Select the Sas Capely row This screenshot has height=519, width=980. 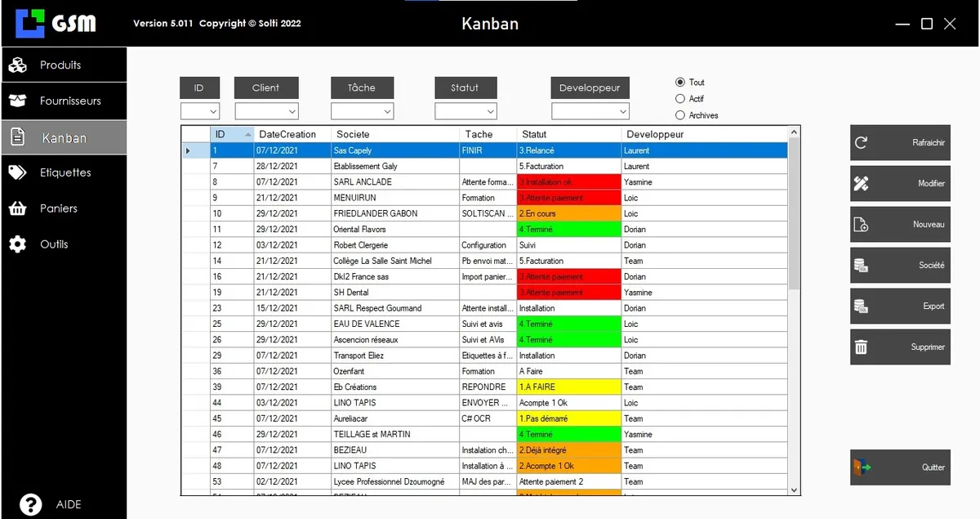(x=484, y=150)
